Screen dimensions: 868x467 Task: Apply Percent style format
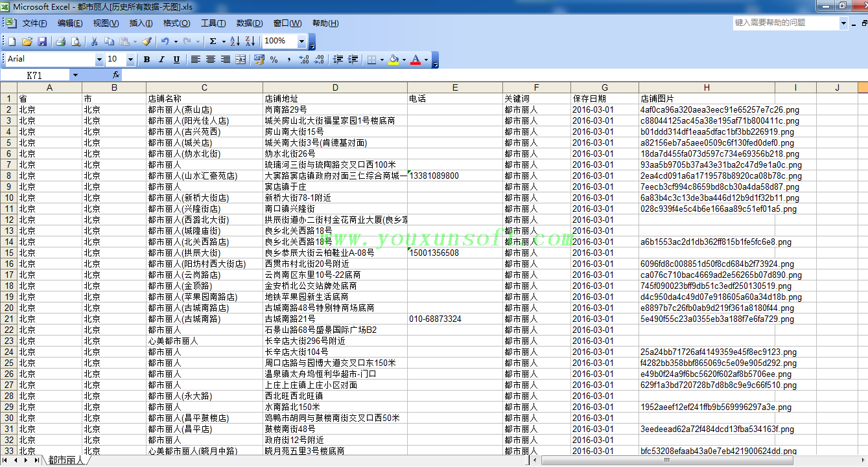click(x=274, y=60)
